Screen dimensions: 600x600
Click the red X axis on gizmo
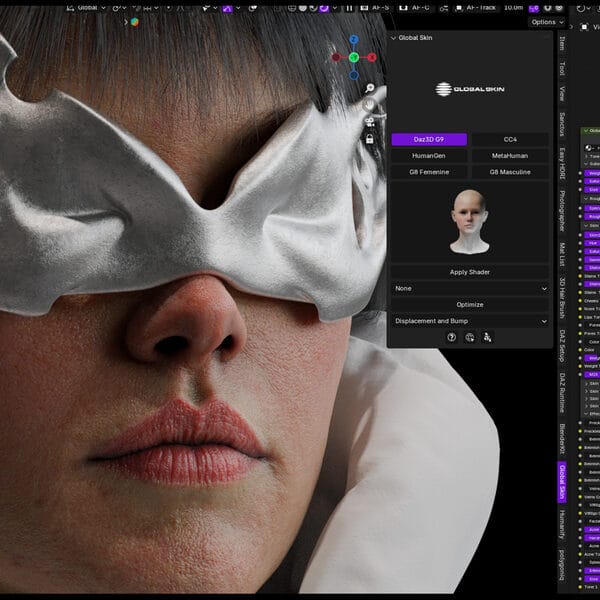(x=372, y=57)
